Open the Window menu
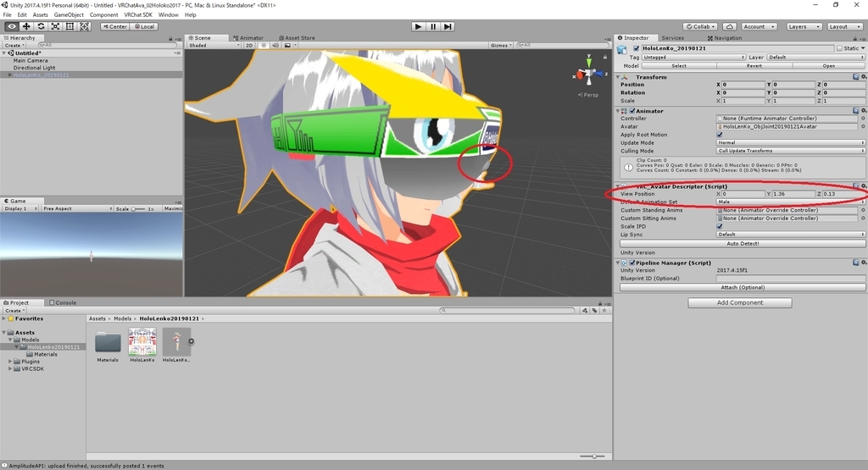The height and width of the screenshot is (470, 868). 169,15
